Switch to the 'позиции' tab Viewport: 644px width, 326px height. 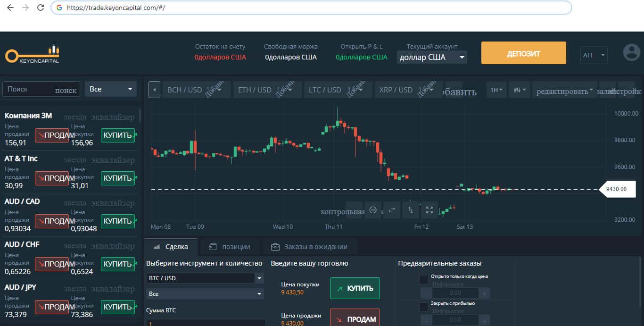[x=230, y=247]
